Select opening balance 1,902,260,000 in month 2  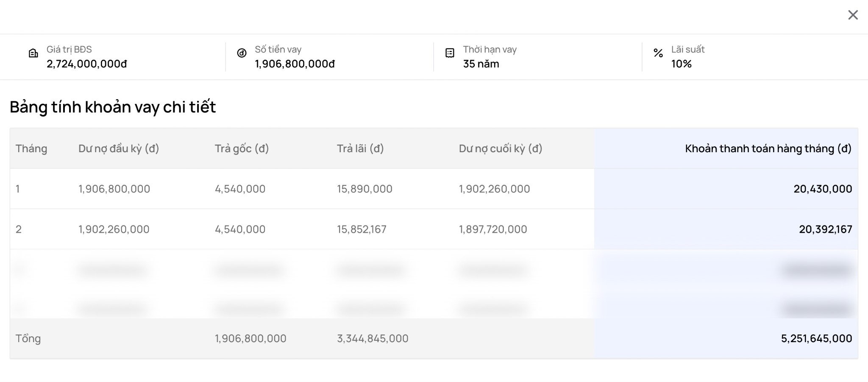114,229
